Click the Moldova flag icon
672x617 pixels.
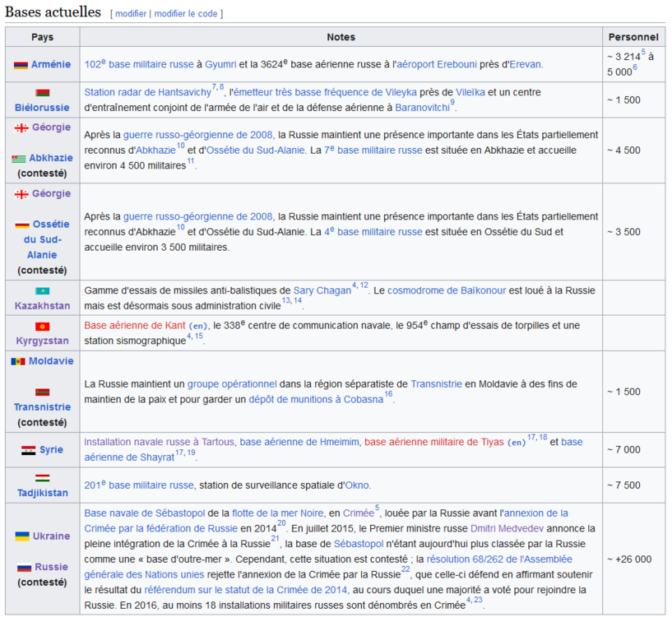(x=19, y=360)
